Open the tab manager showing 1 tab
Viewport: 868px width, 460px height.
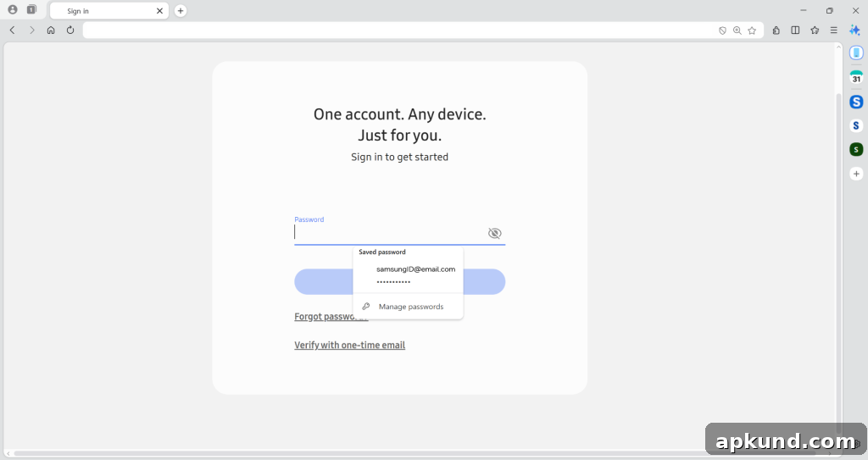pos(31,9)
